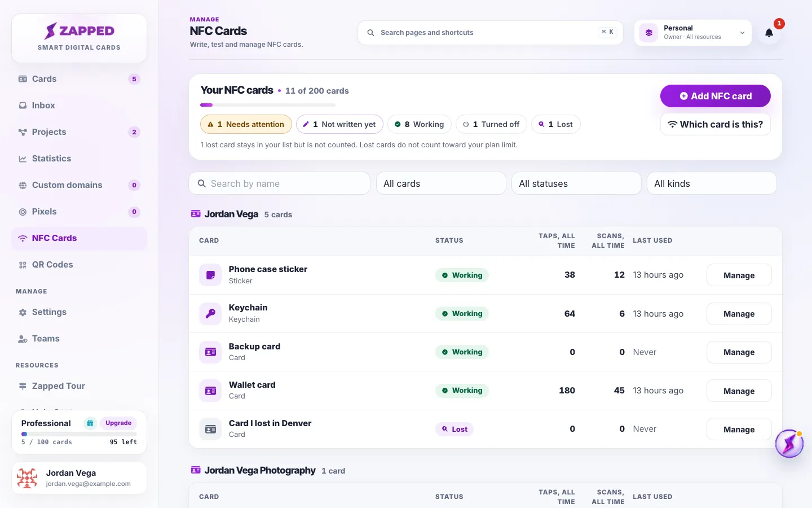Click the Zapped logo in sidebar
Screen dimensions: 812x508
(x=80, y=30)
